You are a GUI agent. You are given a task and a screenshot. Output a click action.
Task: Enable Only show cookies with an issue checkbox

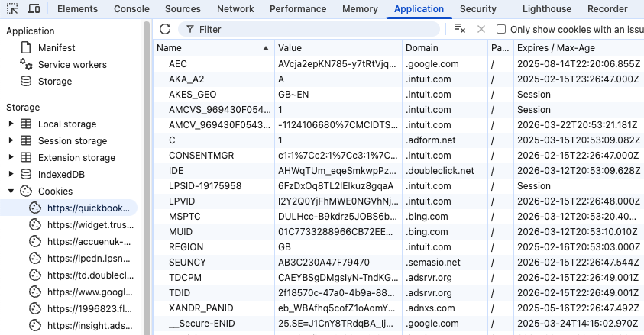pos(500,29)
